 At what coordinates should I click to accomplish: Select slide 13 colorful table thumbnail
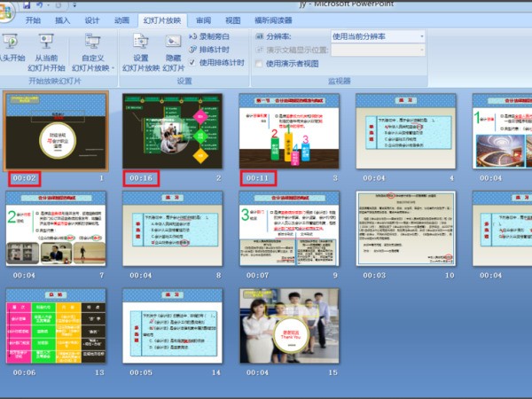(x=56, y=325)
